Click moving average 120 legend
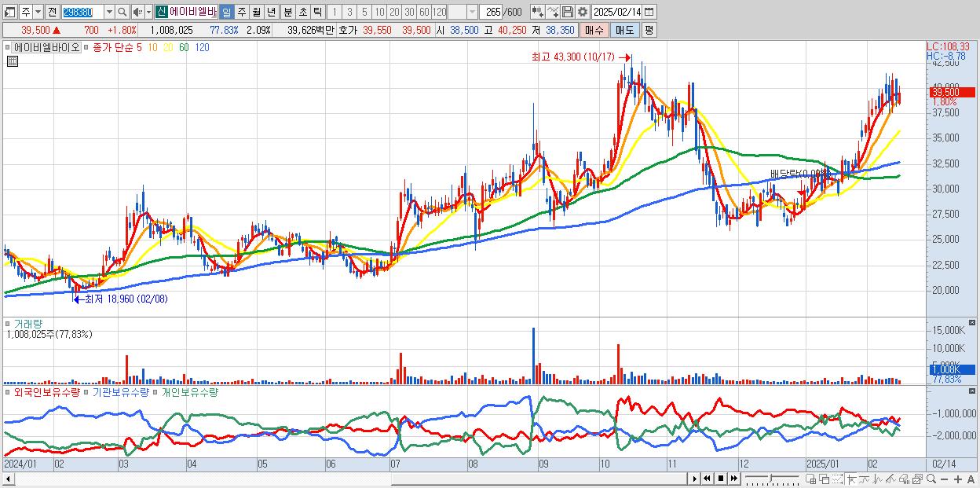The height and width of the screenshot is (488, 980). 202,47
